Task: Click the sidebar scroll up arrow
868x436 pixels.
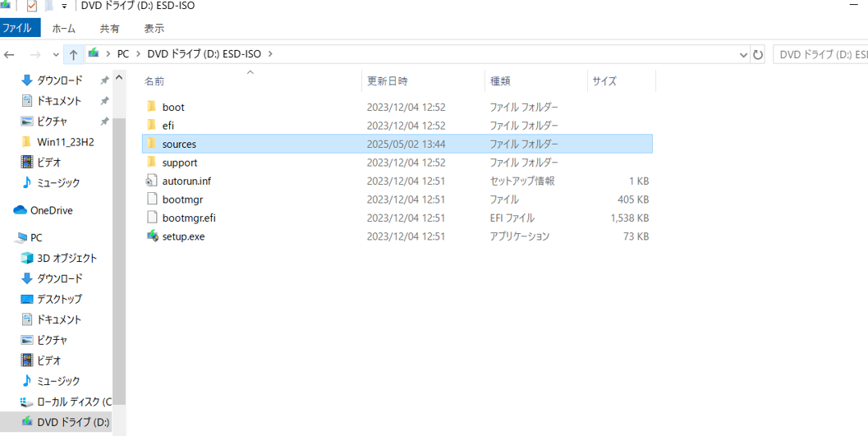Action: coord(118,78)
